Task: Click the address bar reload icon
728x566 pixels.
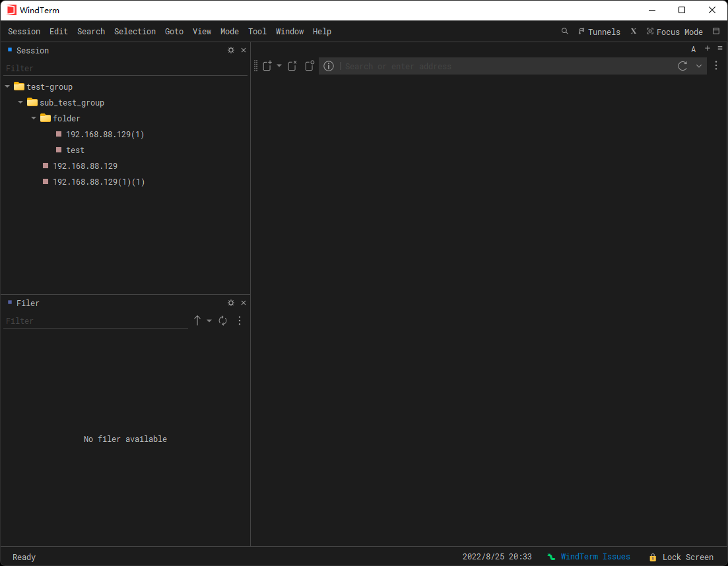Action: [682, 66]
